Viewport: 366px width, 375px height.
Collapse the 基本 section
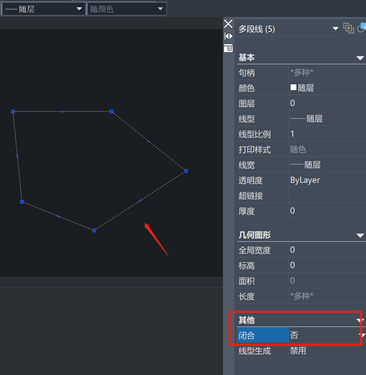pyautogui.click(x=360, y=58)
